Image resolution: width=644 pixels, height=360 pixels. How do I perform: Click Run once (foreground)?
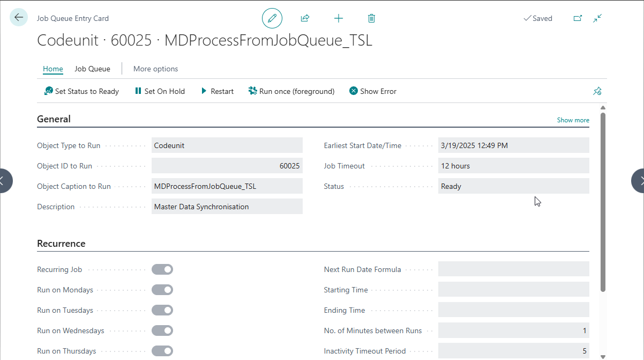[x=291, y=91]
